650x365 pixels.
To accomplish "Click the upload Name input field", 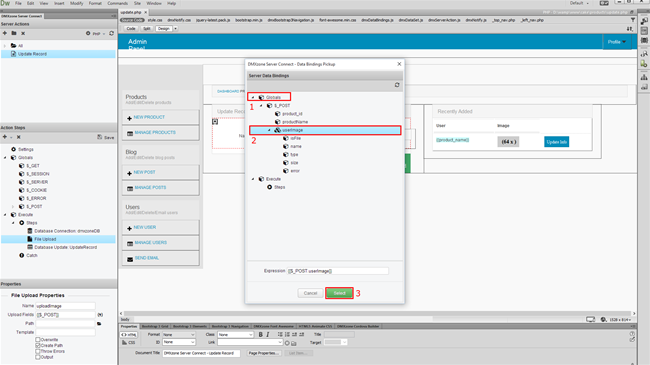I will pos(65,306).
